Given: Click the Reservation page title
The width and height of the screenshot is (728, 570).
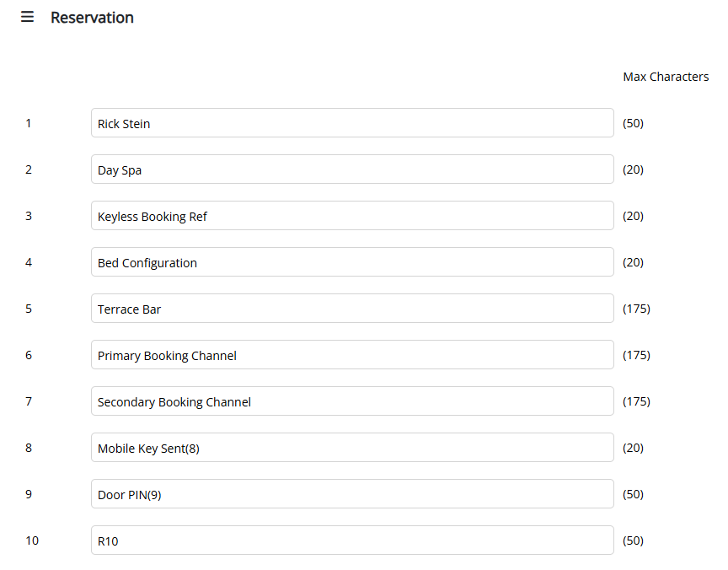Looking at the screenshot, I should pos(92,18).
